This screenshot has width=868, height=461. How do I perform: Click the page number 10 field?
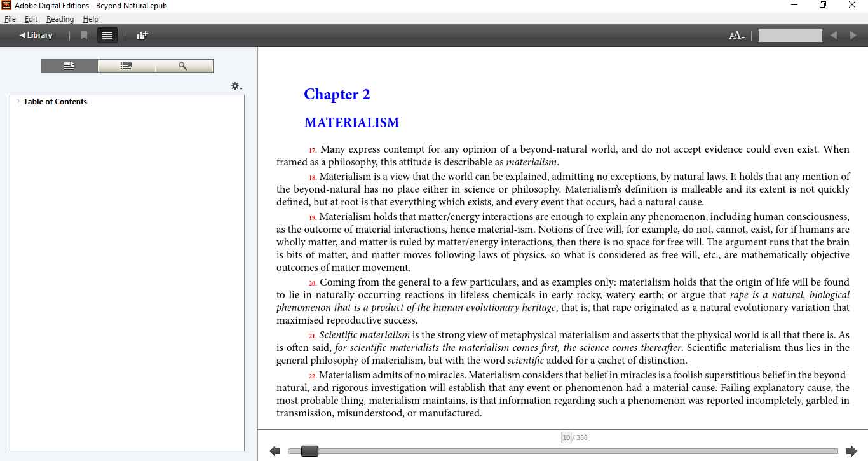[566, 437]
